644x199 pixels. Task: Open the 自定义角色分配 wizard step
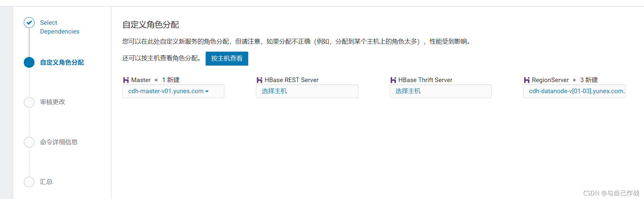point(62,63)
